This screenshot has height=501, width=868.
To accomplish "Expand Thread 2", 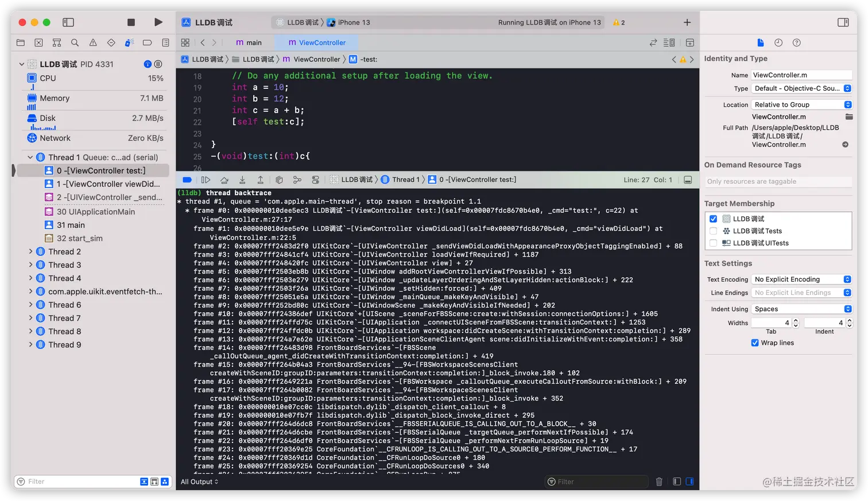I will pyautogui.click(x=30, y=251).
